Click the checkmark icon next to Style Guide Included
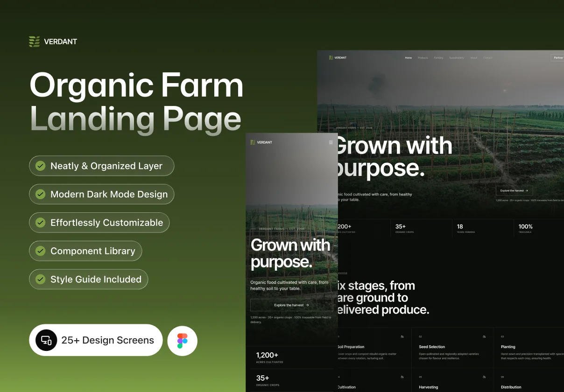Screen dimensions: 564x392 (x=41, y=280)
